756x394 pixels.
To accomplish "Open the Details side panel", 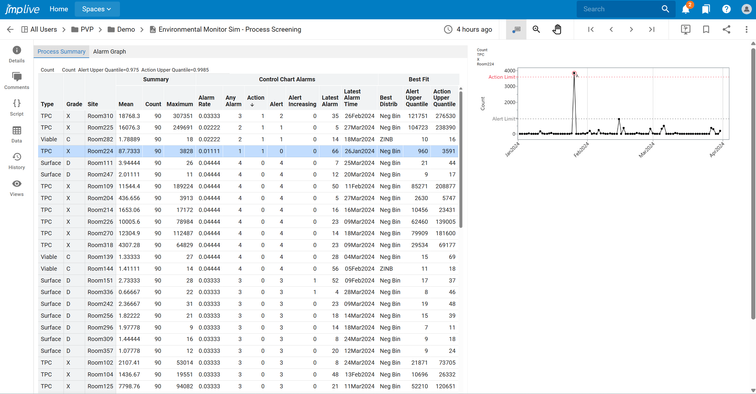I will 16,54.
